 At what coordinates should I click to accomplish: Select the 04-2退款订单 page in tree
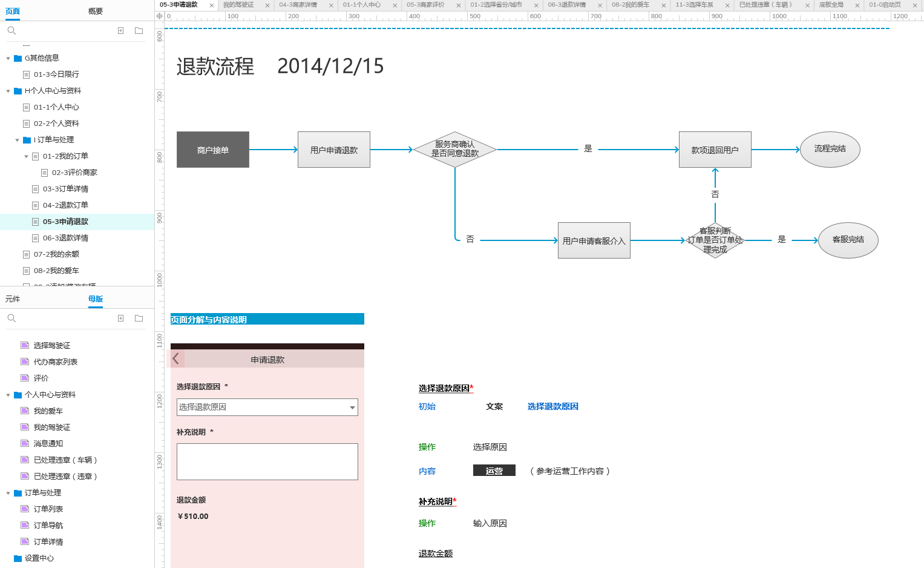click(x=65, y=205)
